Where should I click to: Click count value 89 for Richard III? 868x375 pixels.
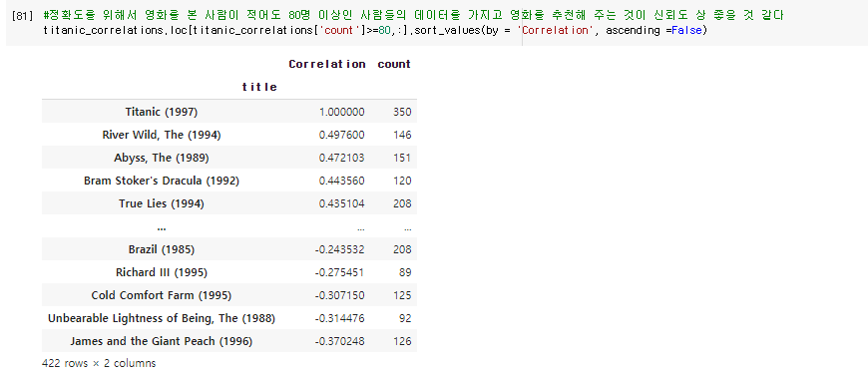click(x=405, y=272)
